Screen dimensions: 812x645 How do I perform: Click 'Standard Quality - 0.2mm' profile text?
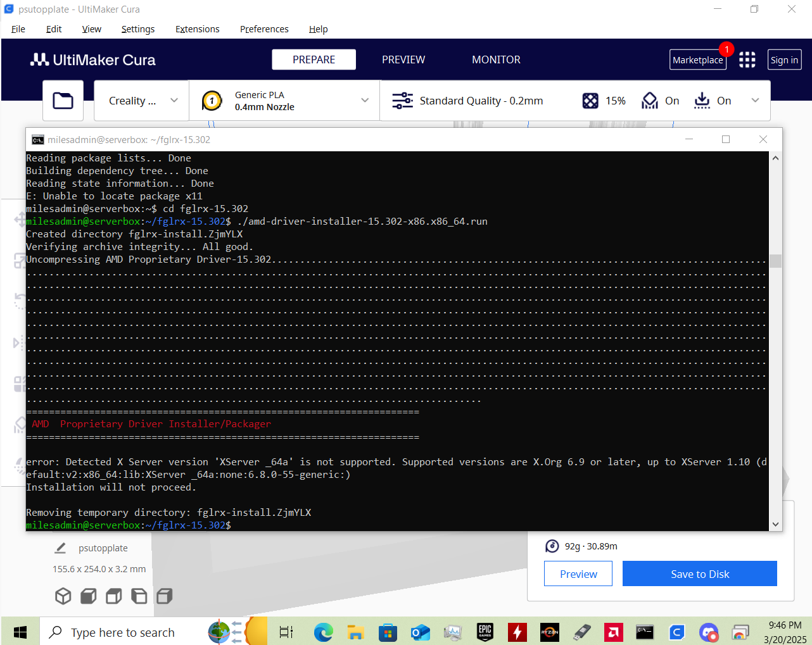pyautogui.click(x=481, y=101)
